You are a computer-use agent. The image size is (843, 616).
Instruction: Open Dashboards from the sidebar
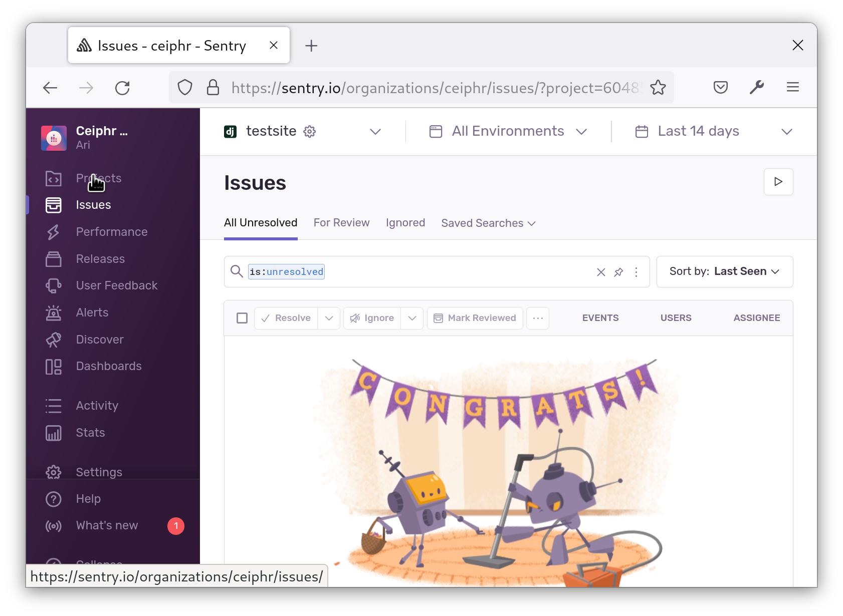(108, 366)
